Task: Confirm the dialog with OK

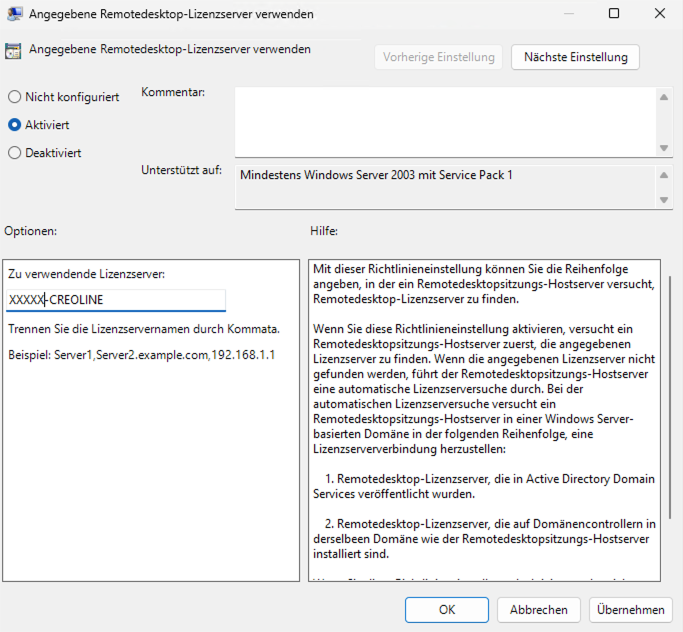Action: point(447,609)
